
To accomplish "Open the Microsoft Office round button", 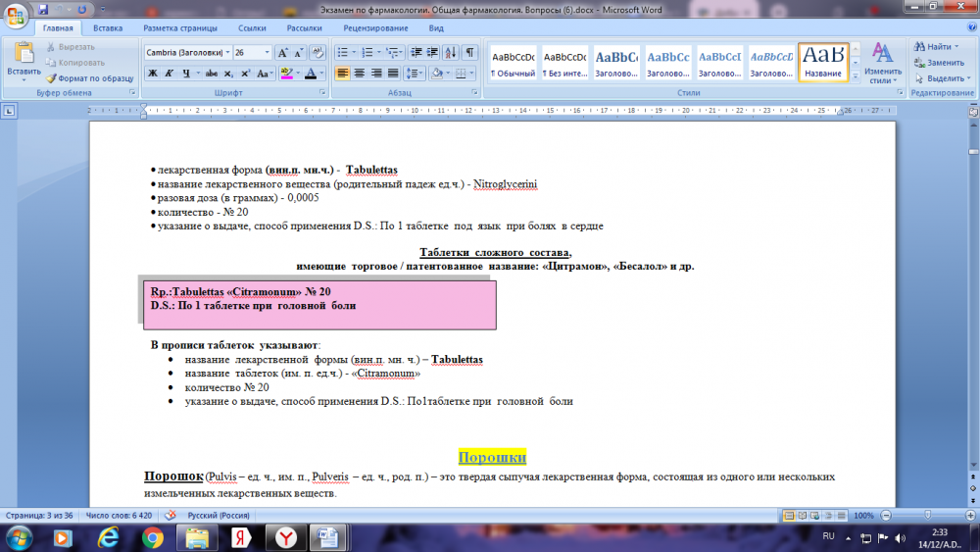I will [16, 14].
